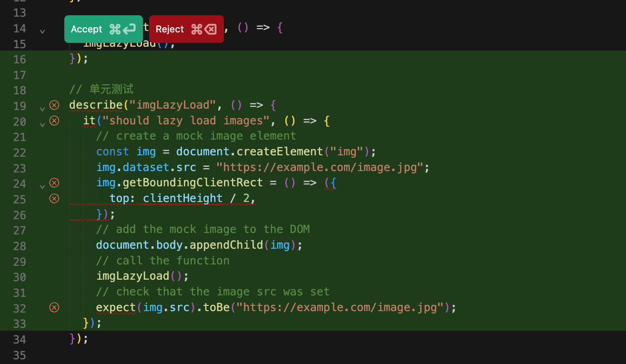This screenshot has width=626, height=364.
Task: Click the error icon on line 19
Action: click(54, 105)
